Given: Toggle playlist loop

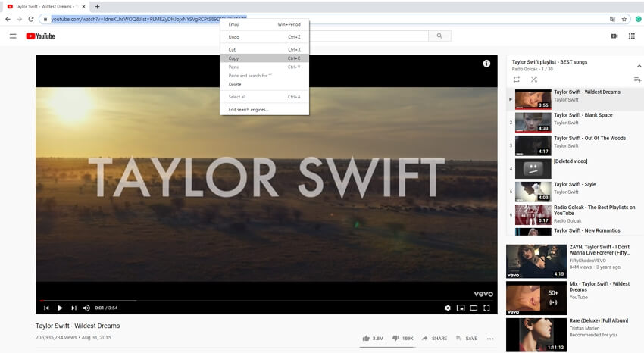Looking at the screenshot, I should click(x=517, y=79).
